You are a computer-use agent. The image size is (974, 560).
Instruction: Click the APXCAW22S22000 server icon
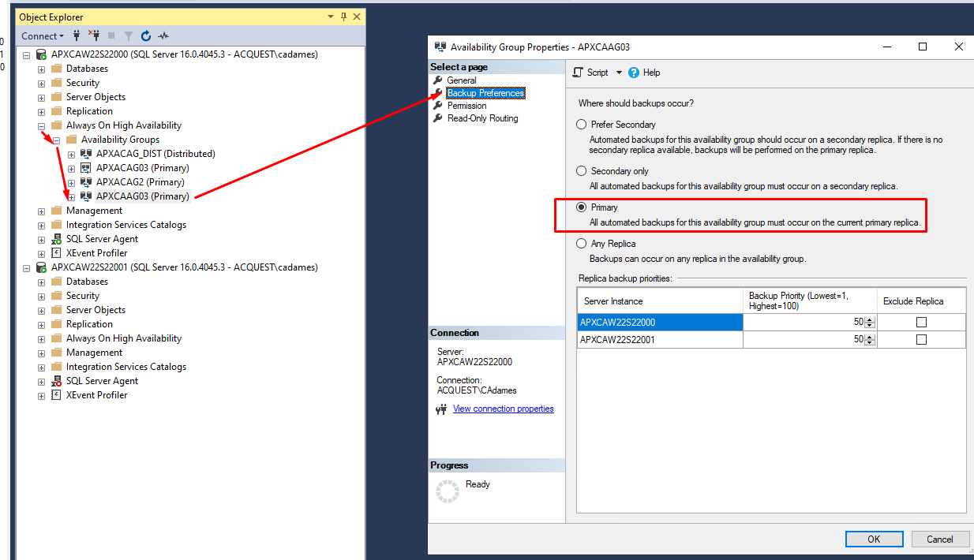tap(41, 54)
